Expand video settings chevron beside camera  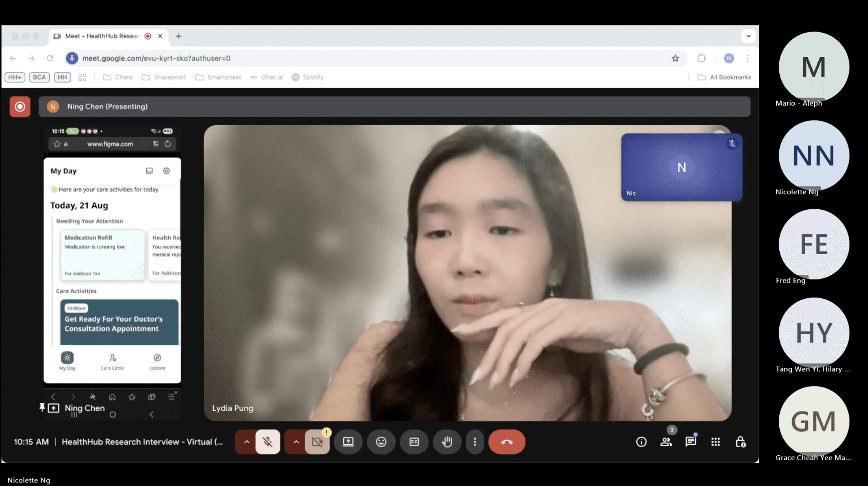tap(296, 442)
